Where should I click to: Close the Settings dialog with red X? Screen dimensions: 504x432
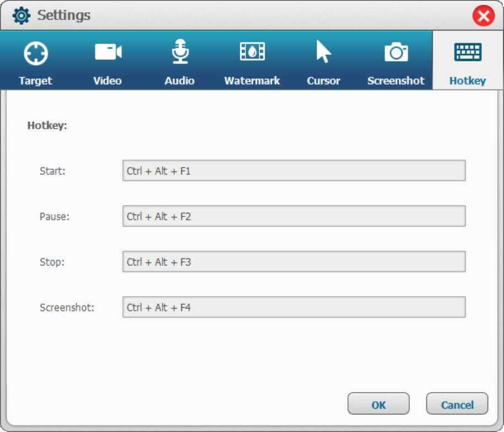484,17
